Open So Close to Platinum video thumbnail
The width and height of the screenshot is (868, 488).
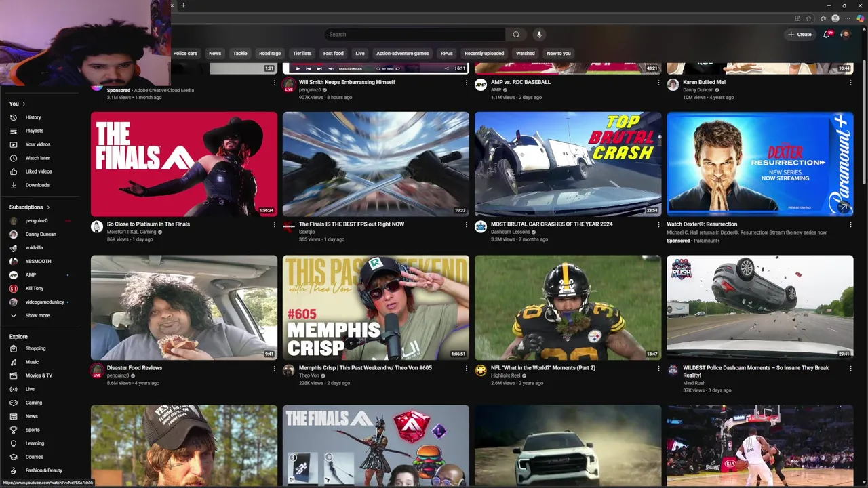[x=184, y=164]
